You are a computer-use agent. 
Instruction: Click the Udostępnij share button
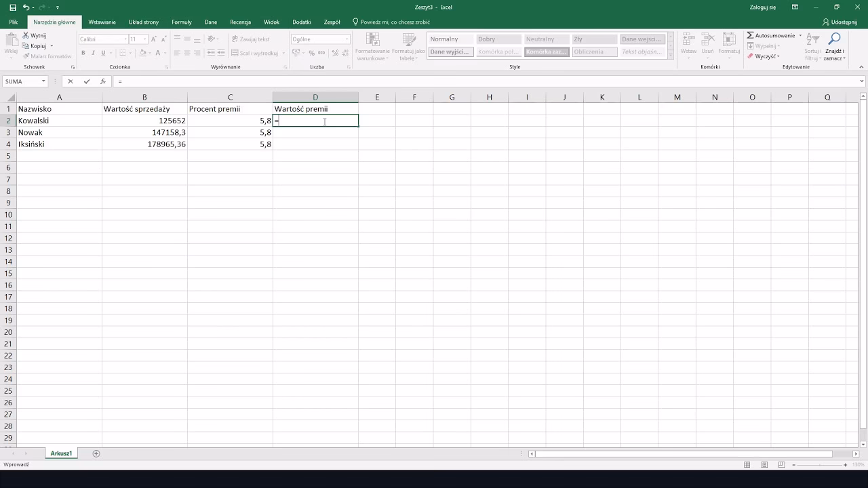click(839, 22)
